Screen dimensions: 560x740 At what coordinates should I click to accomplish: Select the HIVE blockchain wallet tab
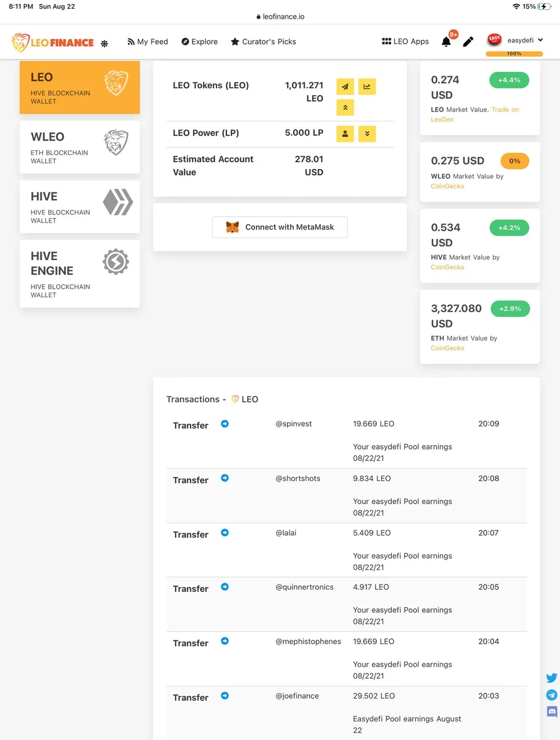(x=80, y=206)
